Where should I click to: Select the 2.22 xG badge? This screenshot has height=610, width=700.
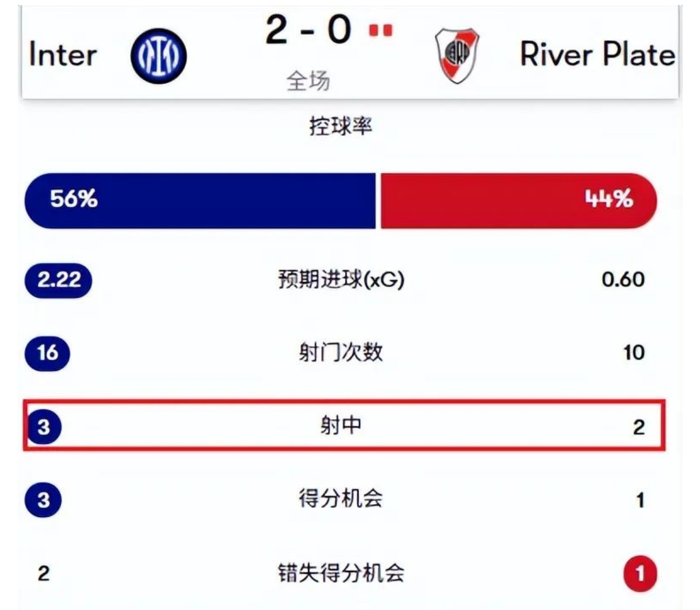point(59,281)
